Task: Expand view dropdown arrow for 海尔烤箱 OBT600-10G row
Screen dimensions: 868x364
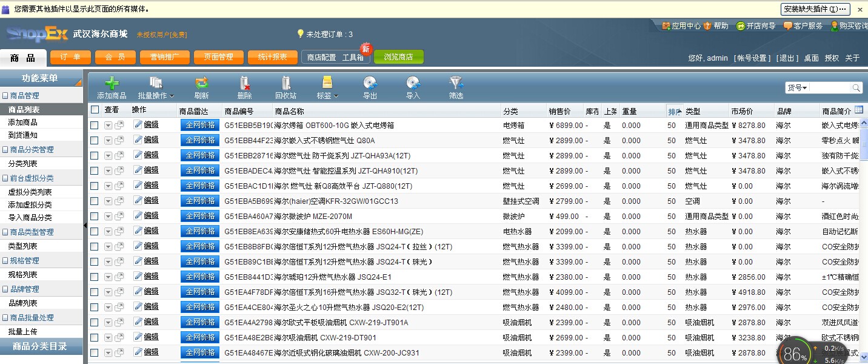Action: 108,125
